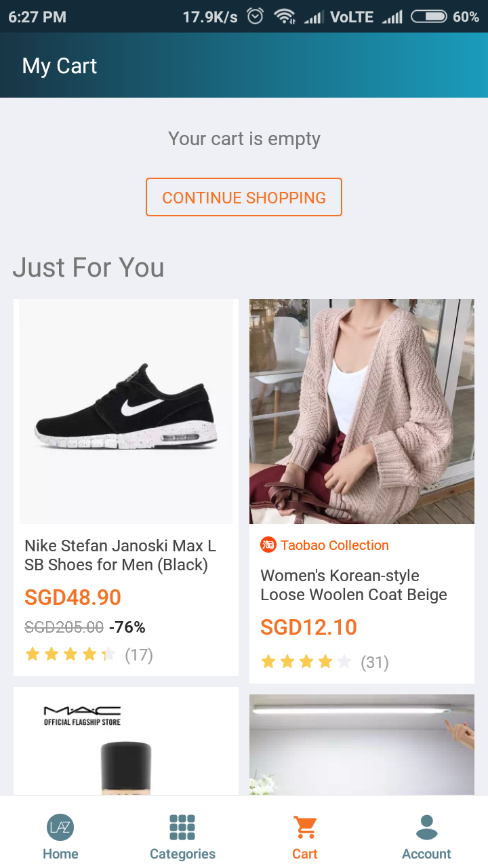Select Women's Korean-style Loose Woolen Coat title
Image resolution: width=488 pixels, height=868 pixels.
[x=354, y=585]
